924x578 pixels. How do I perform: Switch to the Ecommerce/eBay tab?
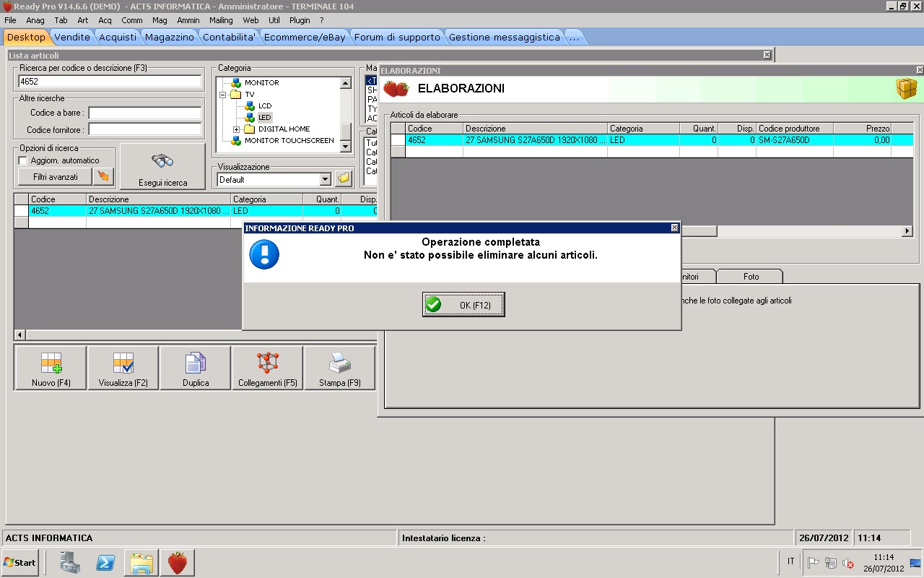305,37
